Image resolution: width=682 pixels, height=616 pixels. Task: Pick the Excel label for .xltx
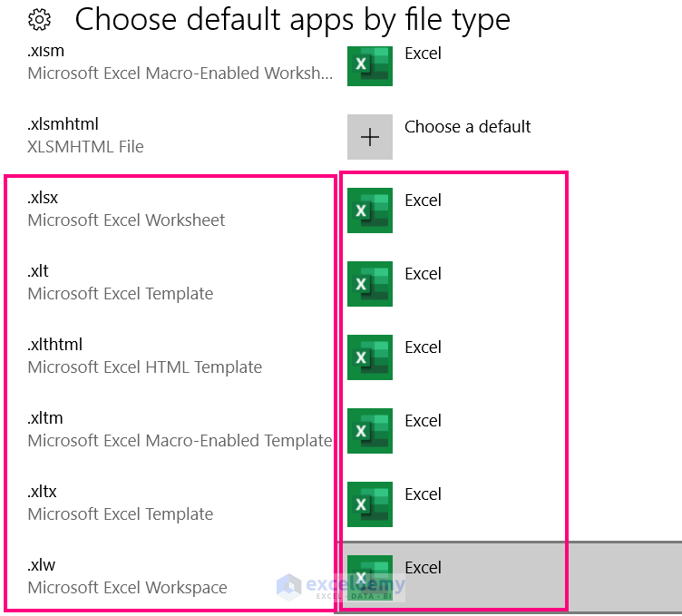(x=423, y=494)
